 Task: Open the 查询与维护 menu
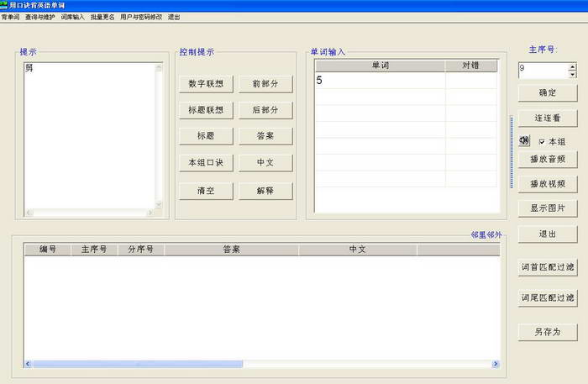(40, 17)
